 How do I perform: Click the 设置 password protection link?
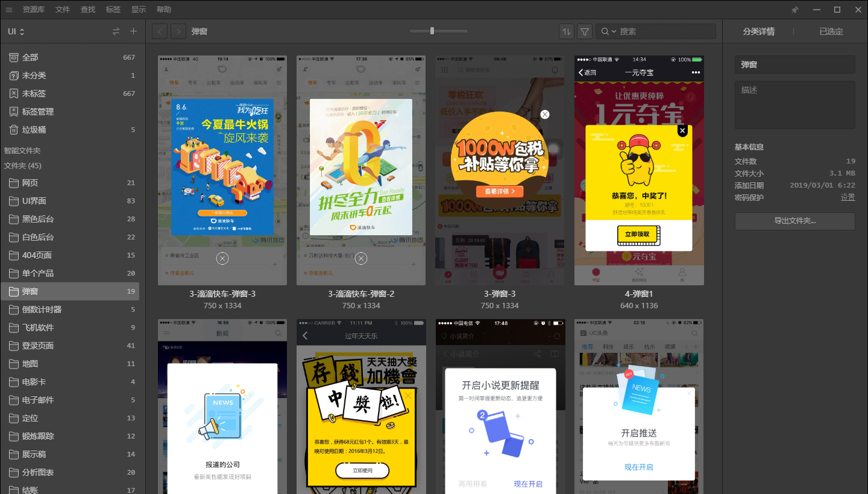coord(848,197)
